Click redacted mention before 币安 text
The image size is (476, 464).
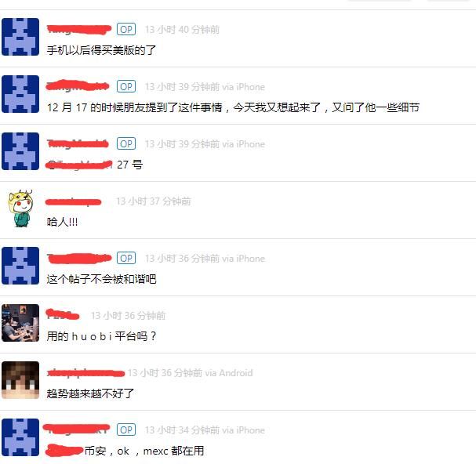[x=64, y=451]
